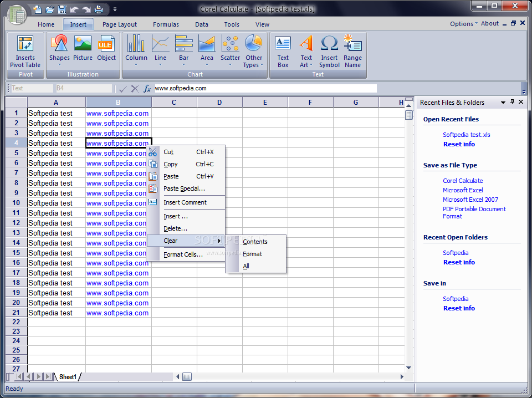Image resolution: width=532 pixels, height=398 pixels.
Task: Select All in the Clear submenu
Action: pyautogui.click(x=256, y=267)
